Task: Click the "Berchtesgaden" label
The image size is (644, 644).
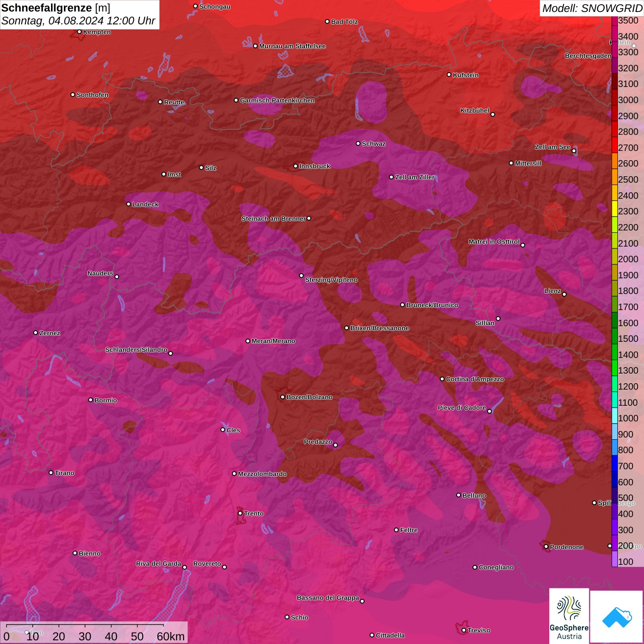Action: 588,56
